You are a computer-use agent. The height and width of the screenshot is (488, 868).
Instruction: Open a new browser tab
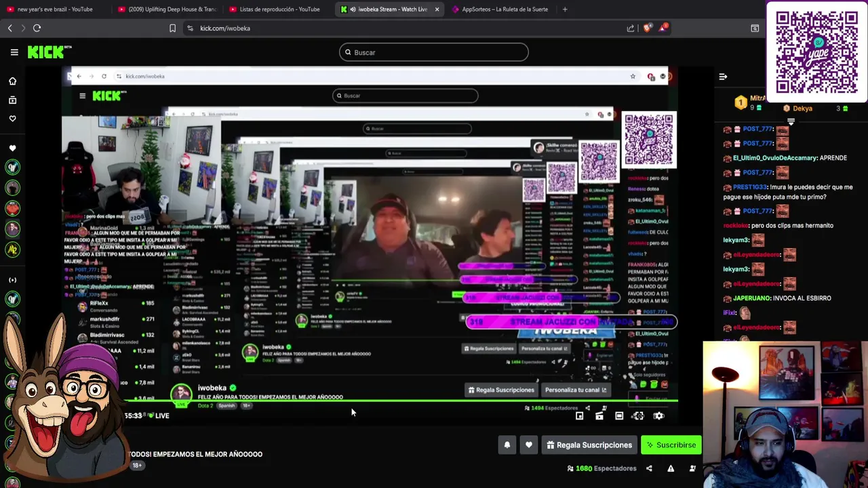(x=565, y=9)
